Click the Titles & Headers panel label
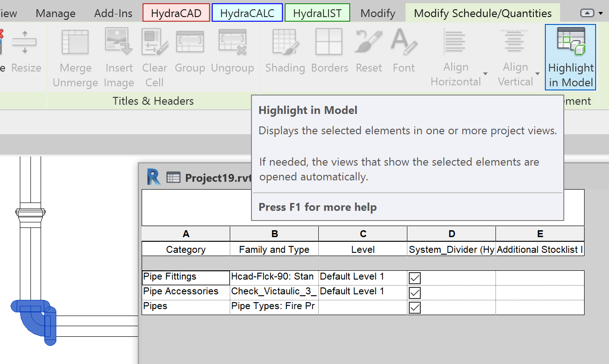The height and width of the screenshot is (364, 609). 153,101
